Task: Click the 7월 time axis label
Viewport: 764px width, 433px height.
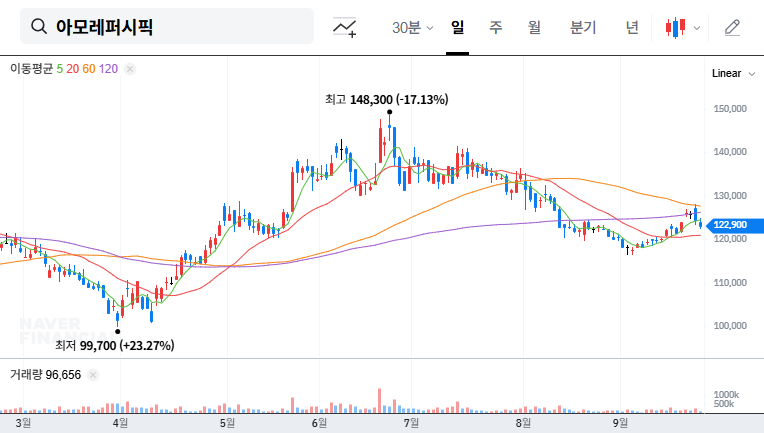Action: pos(411,423)
